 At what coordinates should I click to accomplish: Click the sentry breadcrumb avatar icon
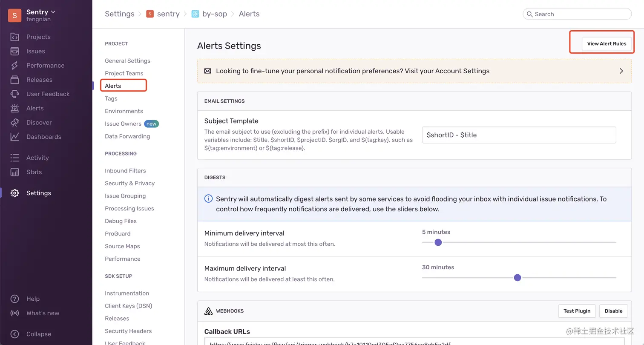tap(150, 14)
